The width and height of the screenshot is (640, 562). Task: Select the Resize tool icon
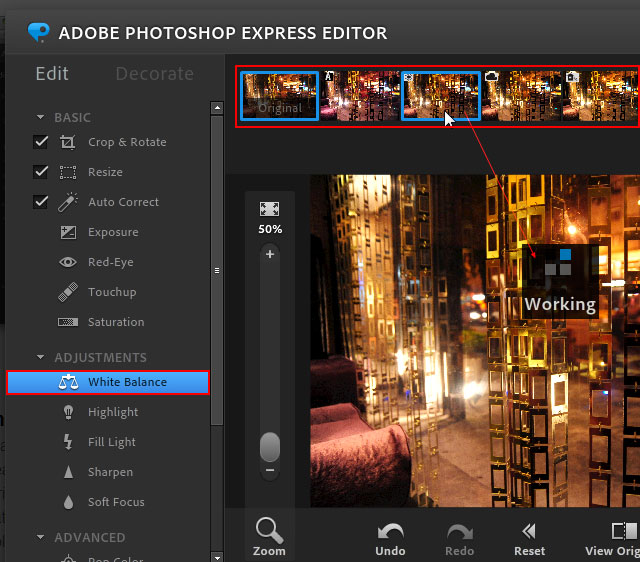[68, 172]
